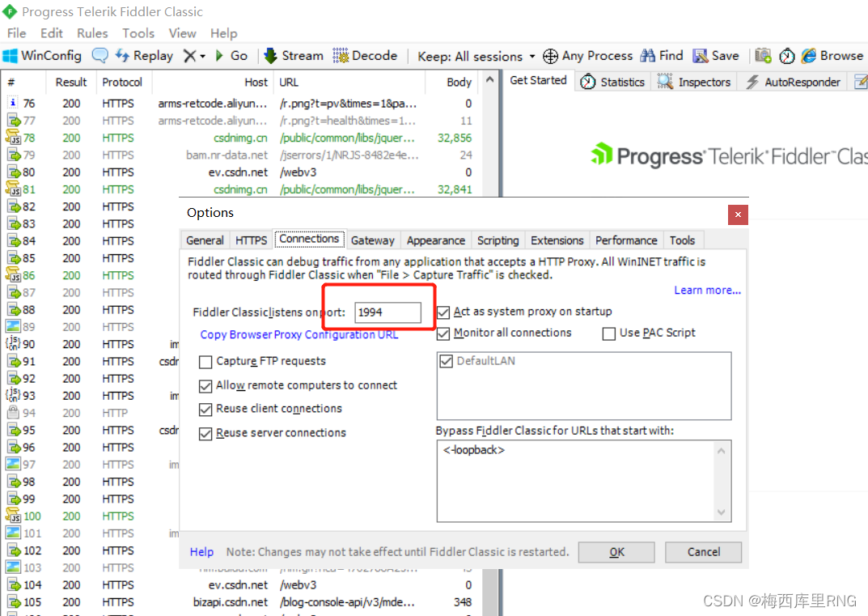Select the Extensions options tab
This screenshot has width=868, height=616.
coord(557,240)
